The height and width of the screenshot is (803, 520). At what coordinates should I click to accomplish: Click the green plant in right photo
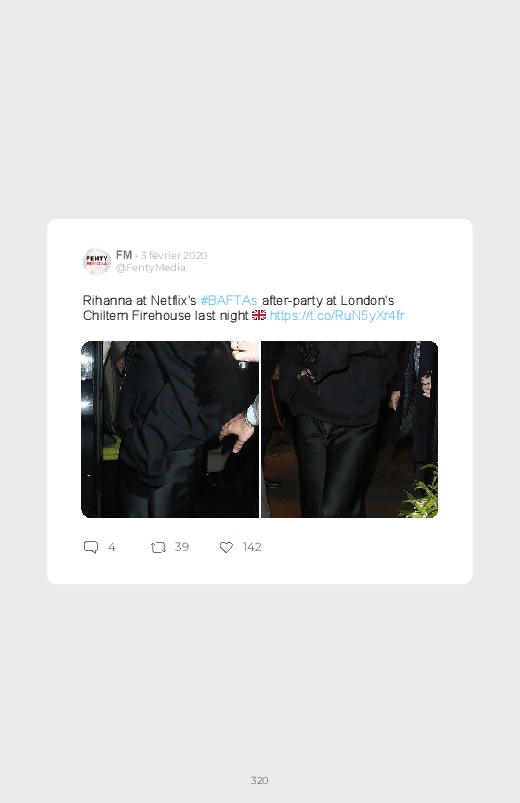click(x=421, y=491)
